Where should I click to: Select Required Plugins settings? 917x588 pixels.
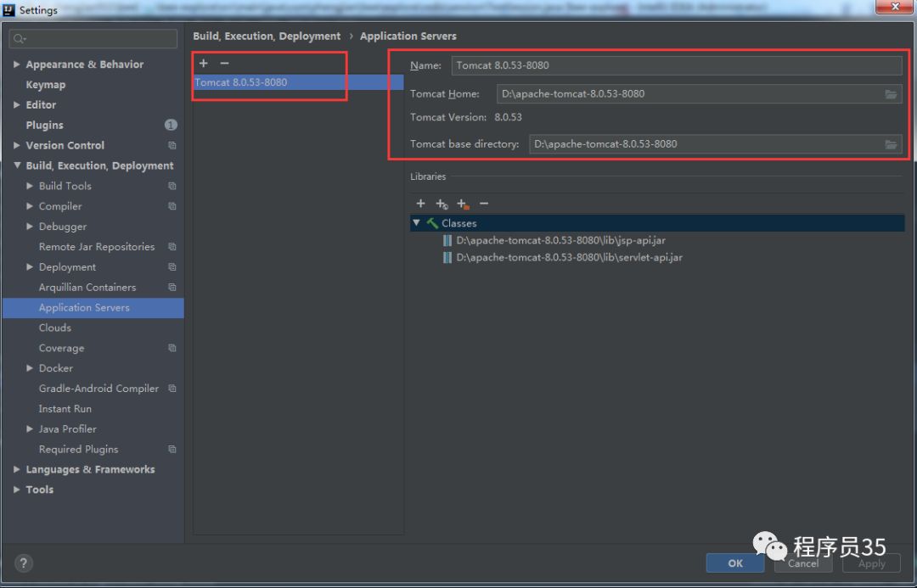(x=78, y=450)
